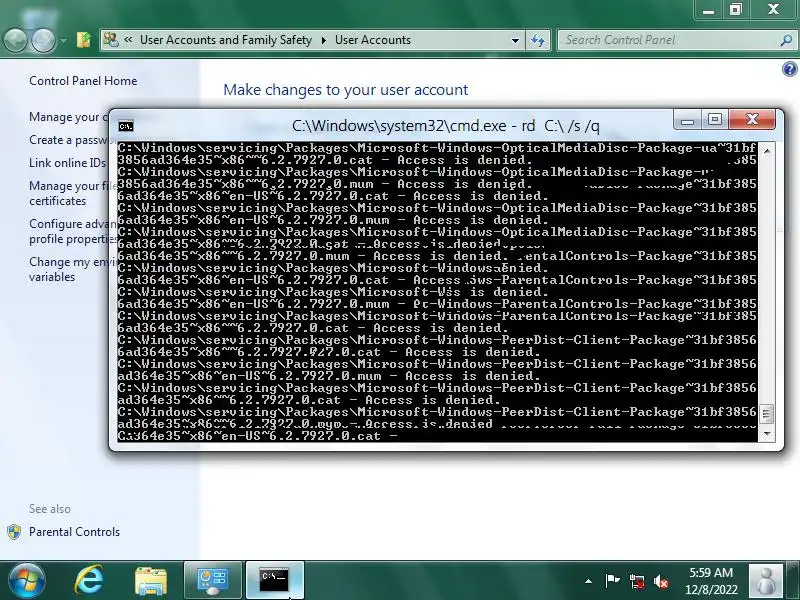The width and height of the screenshot is (800, 600).
Task: Click the muted volume tray icon
Action: click(x=661, y=581)
